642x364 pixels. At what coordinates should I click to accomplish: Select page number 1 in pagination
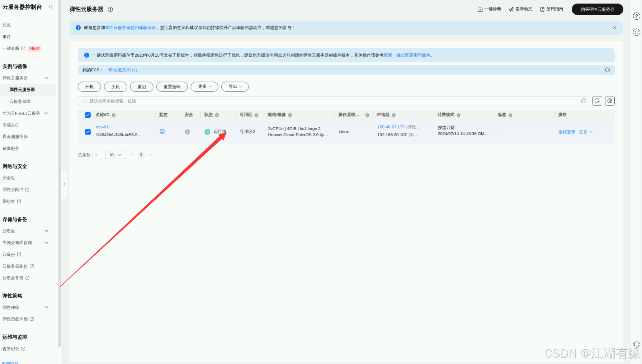click(x=141, y=155)
